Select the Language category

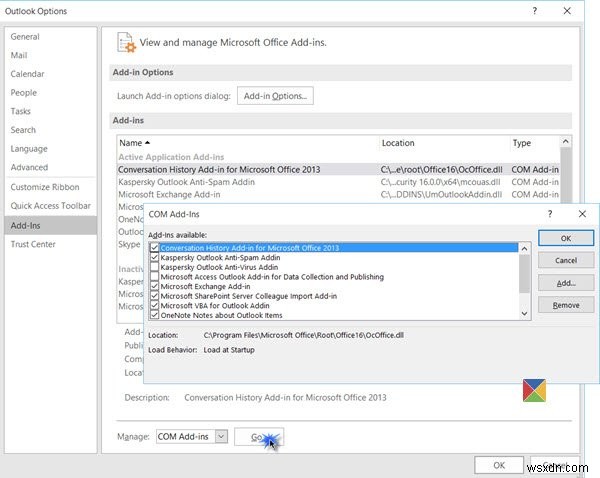coord(29,149)
